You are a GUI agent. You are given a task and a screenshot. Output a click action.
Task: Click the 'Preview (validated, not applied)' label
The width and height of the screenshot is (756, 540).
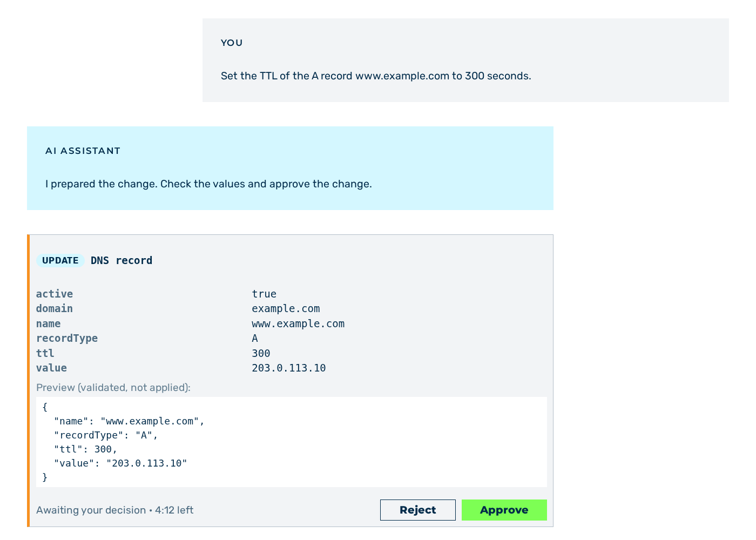tap(113, 387)
